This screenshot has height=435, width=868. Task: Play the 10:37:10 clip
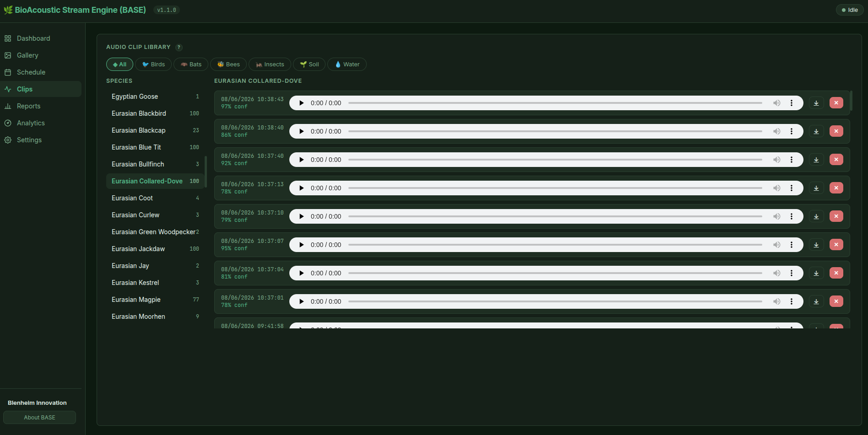pyautogui.click(x=301, y=216)
